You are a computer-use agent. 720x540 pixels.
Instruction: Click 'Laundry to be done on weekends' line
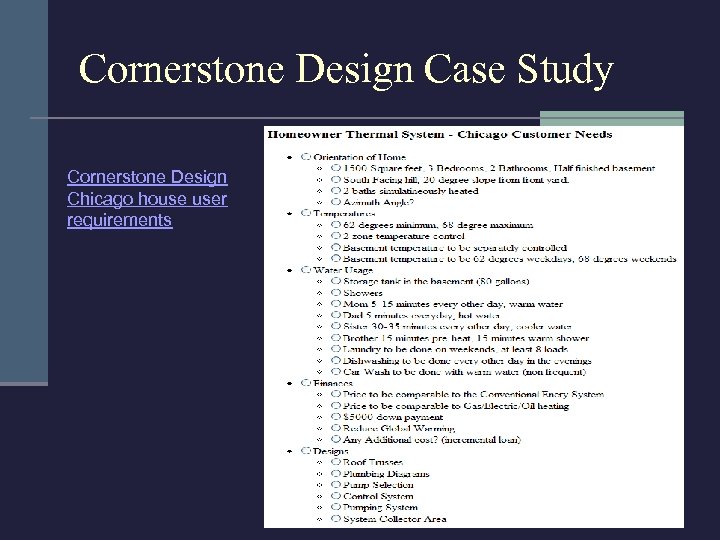(455, 349)
